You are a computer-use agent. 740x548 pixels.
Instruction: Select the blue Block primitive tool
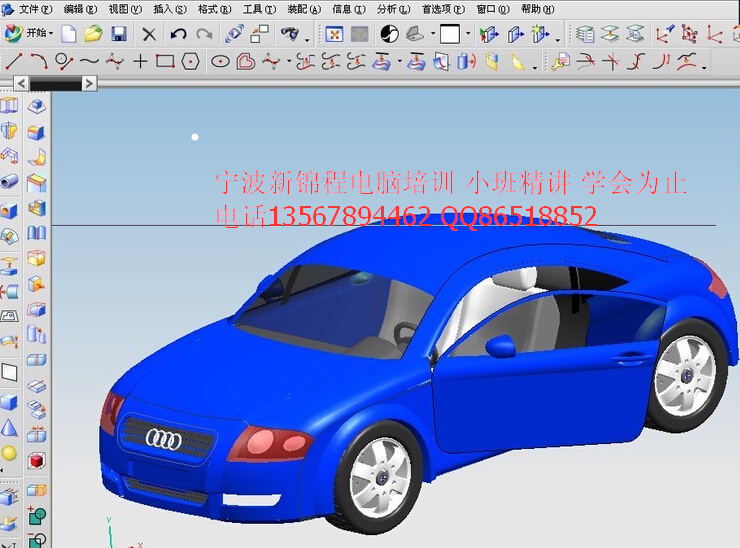point(9,402)
